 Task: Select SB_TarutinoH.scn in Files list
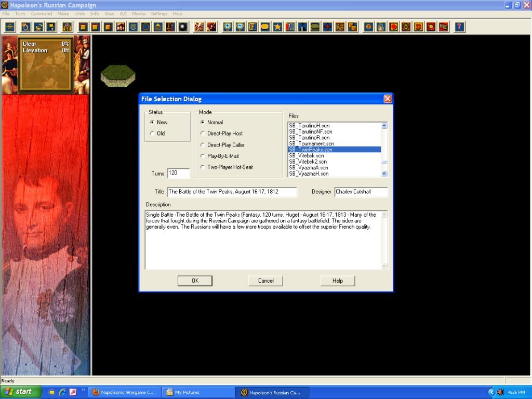tap(334, 126)
